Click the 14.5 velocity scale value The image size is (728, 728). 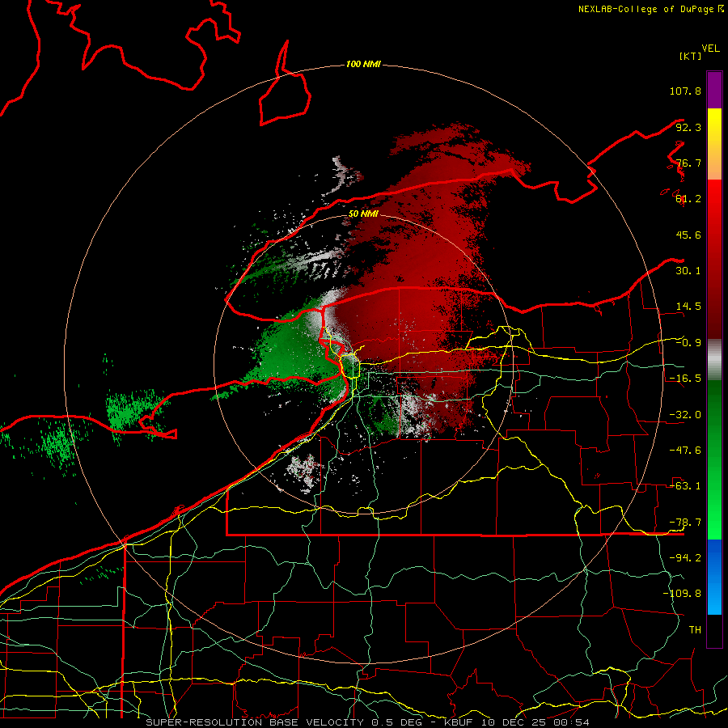pyautogui.click(x=688, y=307)
